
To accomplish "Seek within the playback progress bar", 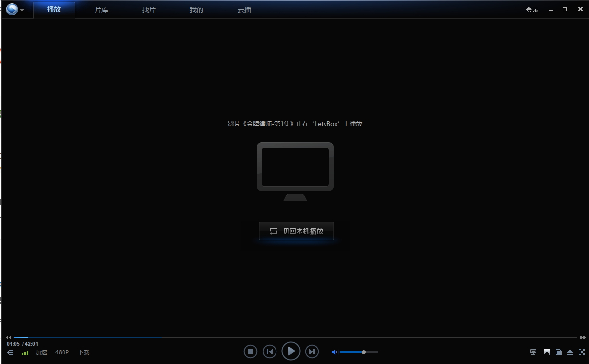I will (x=295, y=337).
